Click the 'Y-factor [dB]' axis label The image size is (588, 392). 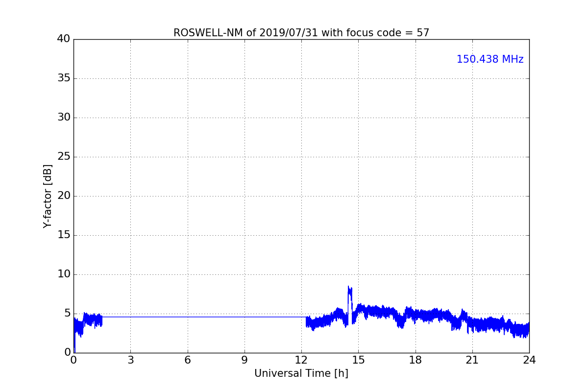tap(48, 196)
